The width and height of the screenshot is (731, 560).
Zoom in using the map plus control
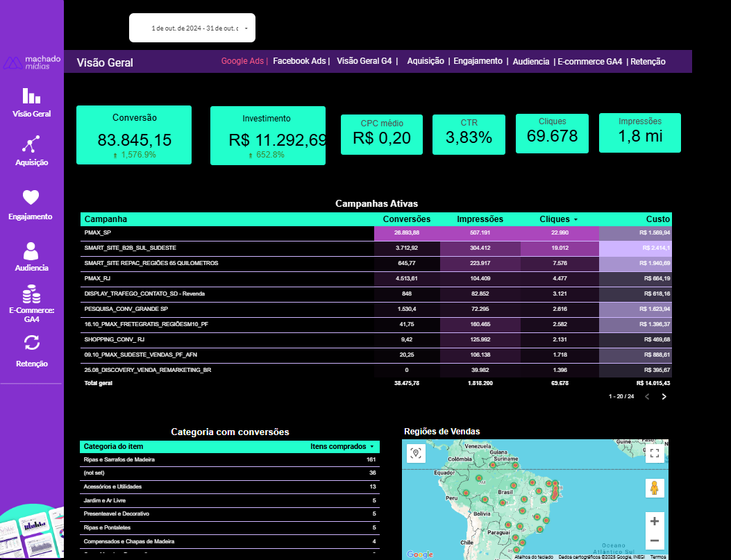[x=654, y=519]
